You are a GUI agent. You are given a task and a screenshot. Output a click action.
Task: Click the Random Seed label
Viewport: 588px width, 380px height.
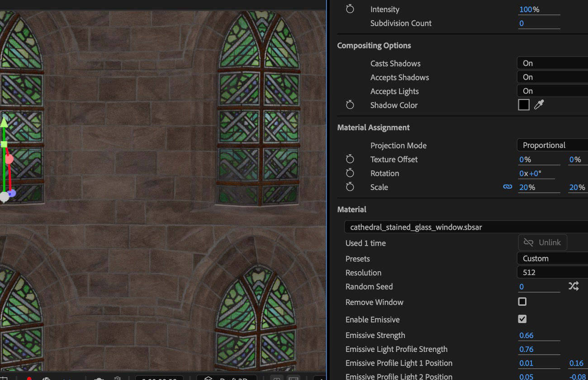(369, 286)
